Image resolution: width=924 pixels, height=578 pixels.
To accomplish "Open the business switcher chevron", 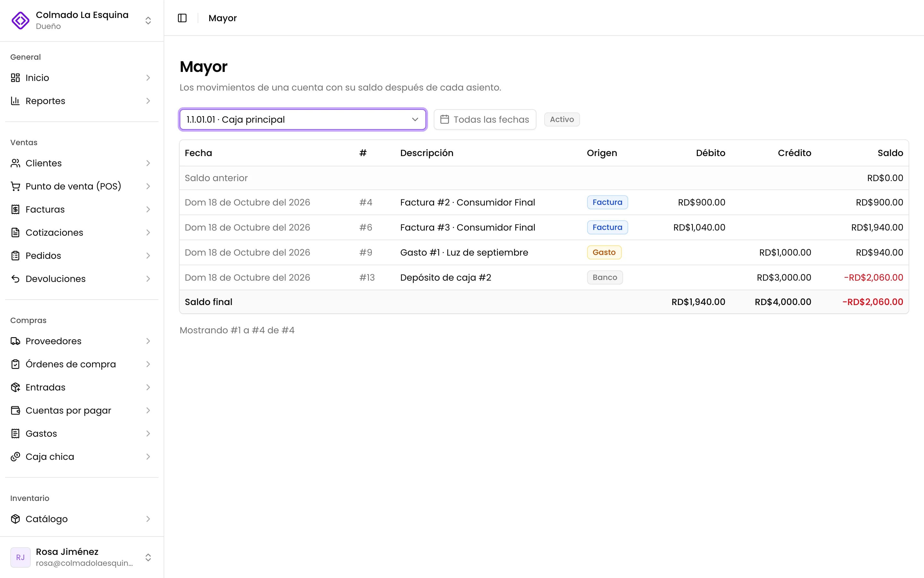I will point(148,20).
